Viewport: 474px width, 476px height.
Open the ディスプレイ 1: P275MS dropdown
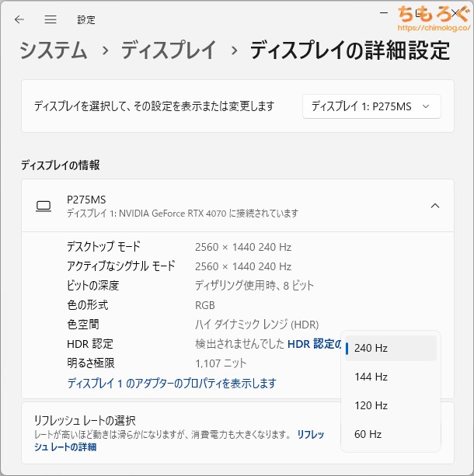click(x=371, y=106)
